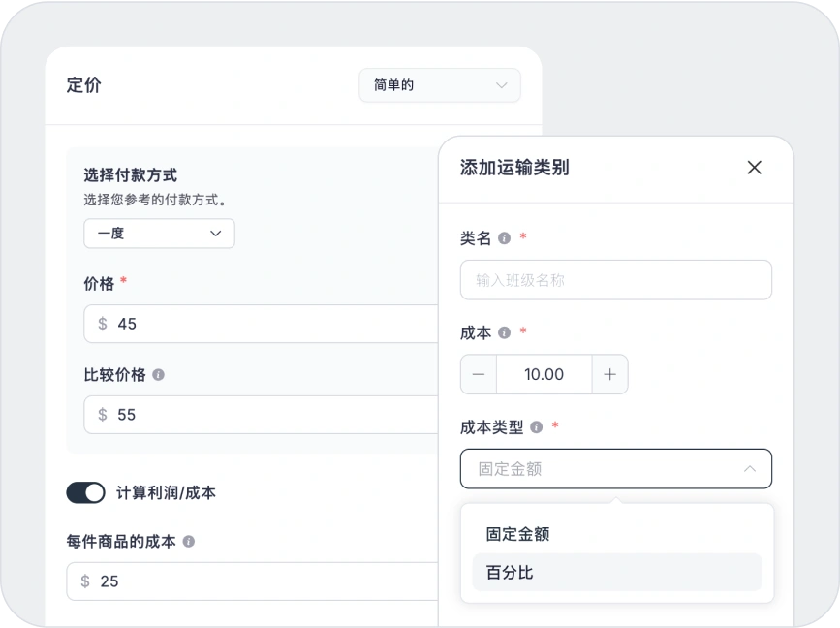Click the cost value 10.00 field
The image size is (840, 628).
click(x=544, y=375)
